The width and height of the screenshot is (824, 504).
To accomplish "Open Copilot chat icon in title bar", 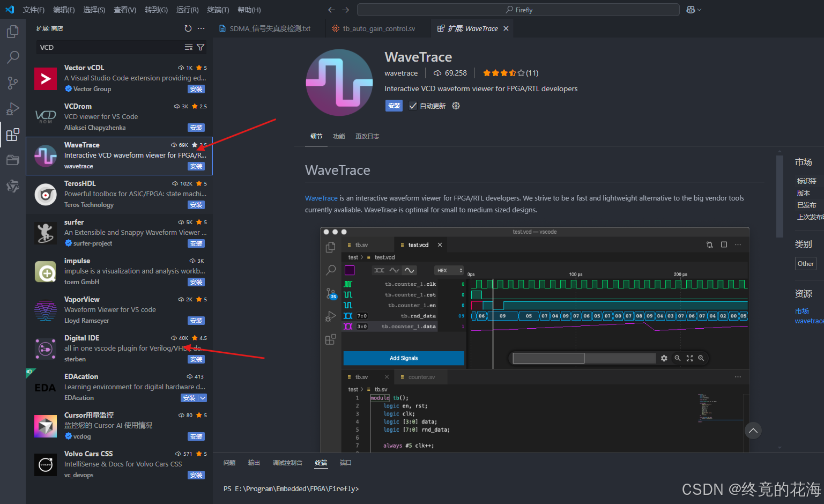I will click(691, 10).
